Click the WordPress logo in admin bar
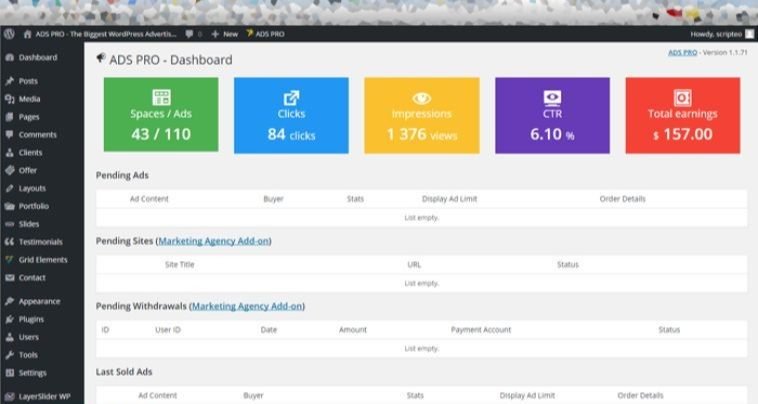Screen dimensions: 758x404 tap(9, 34)
